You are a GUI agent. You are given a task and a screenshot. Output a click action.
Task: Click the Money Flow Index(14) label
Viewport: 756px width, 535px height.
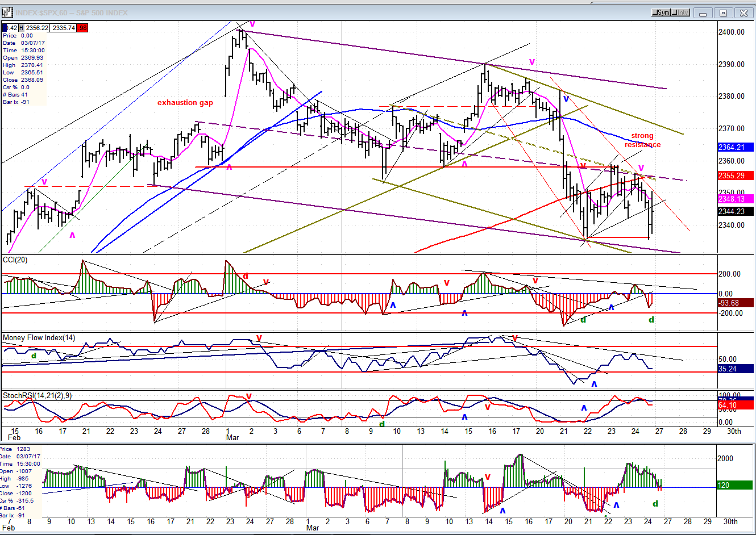(39, 338)
